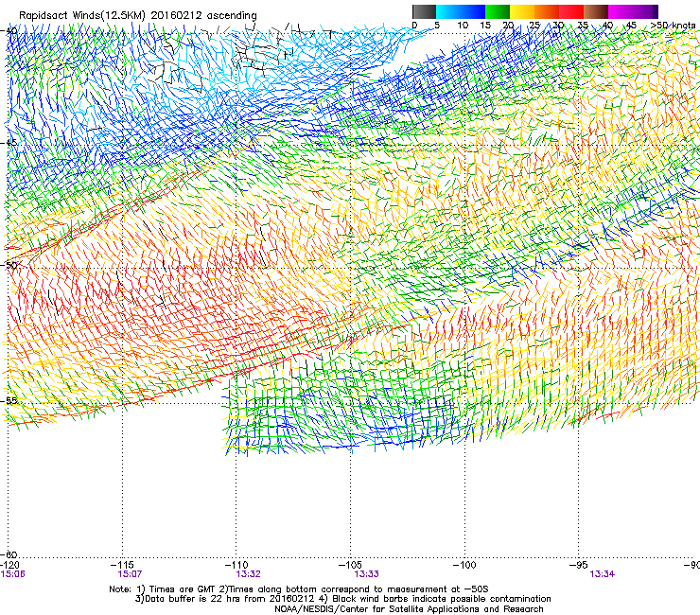The height and width of the screenshot is (615, 700).
Task: Click the -45 latitude axis label
Action: click(9, 143)
